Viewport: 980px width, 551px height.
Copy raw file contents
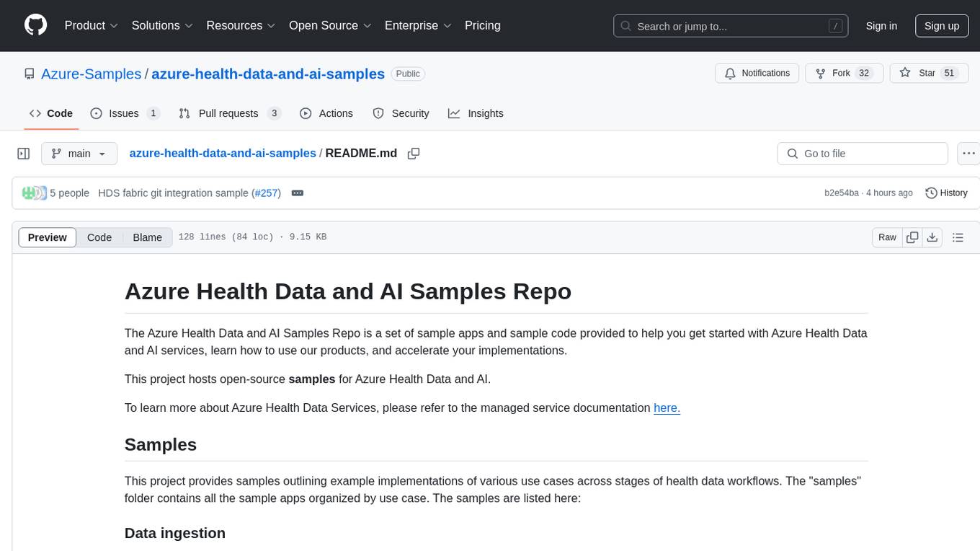pyautogui.click(x=912, y=237)
